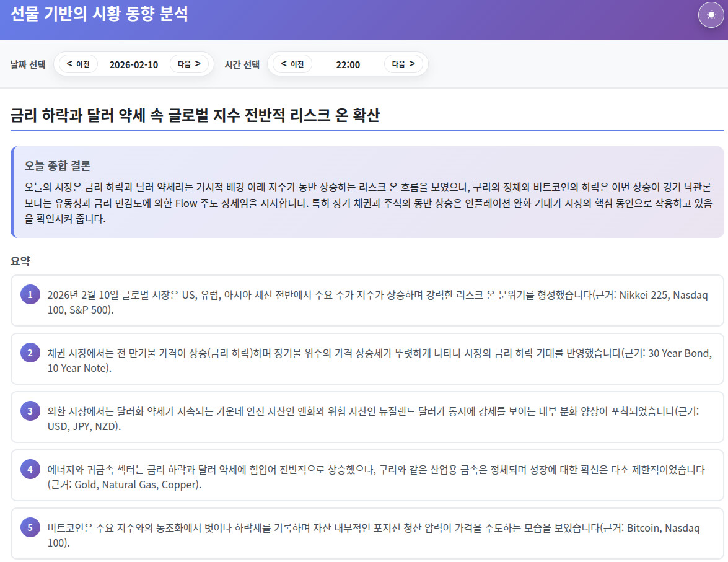Viewport: 728px width, 562px height.
Task: Click the 요약 section heading
Action: click(20, 261)
